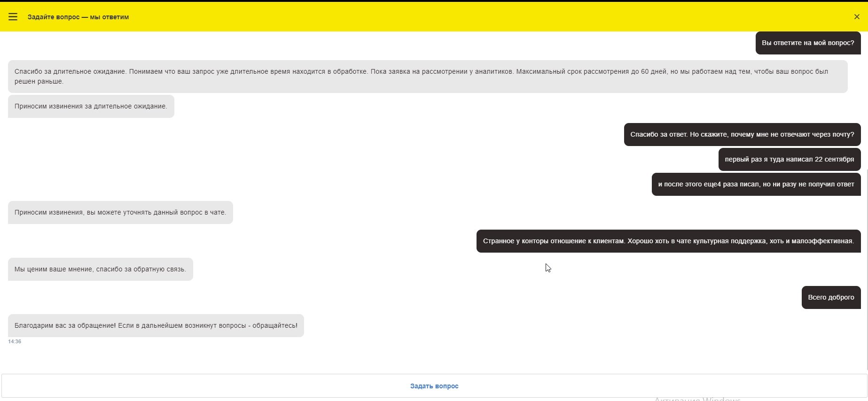This screenshot has width=868, height=401.
Task: Click the header title 'Задайте вопрос — мы ответим'
Action: coord(78,17)
